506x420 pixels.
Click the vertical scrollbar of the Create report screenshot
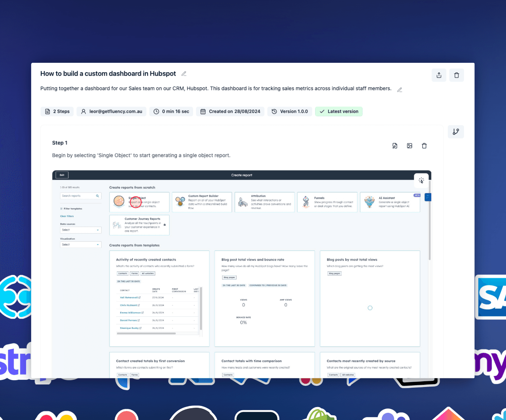pyautogui.click(x=430, y=221)
